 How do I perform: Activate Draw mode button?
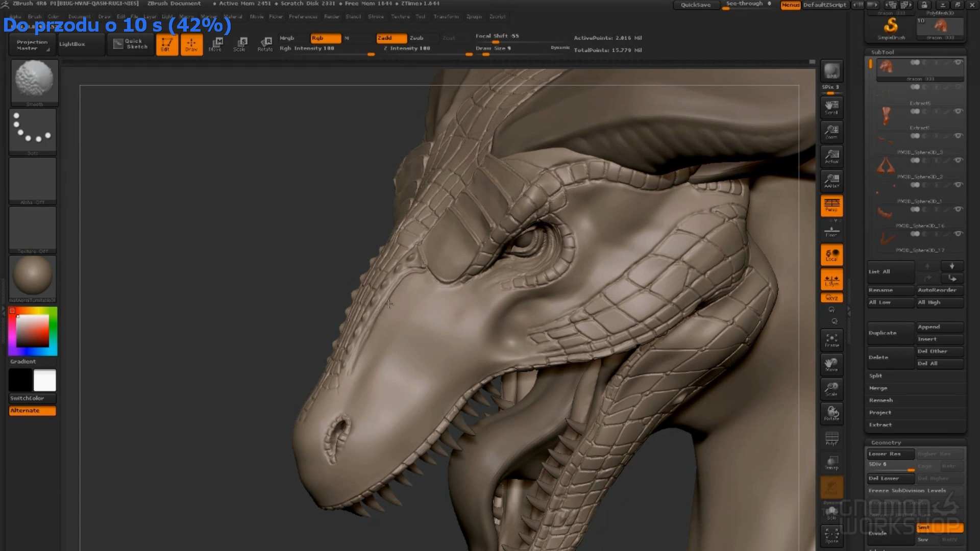(x=191, y=44)
